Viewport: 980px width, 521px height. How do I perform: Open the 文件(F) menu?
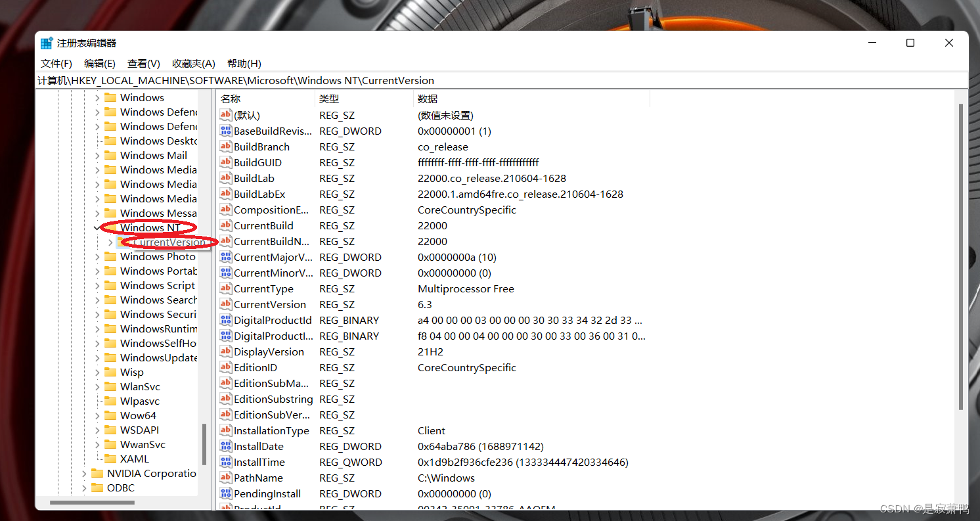tap(56, 64)
